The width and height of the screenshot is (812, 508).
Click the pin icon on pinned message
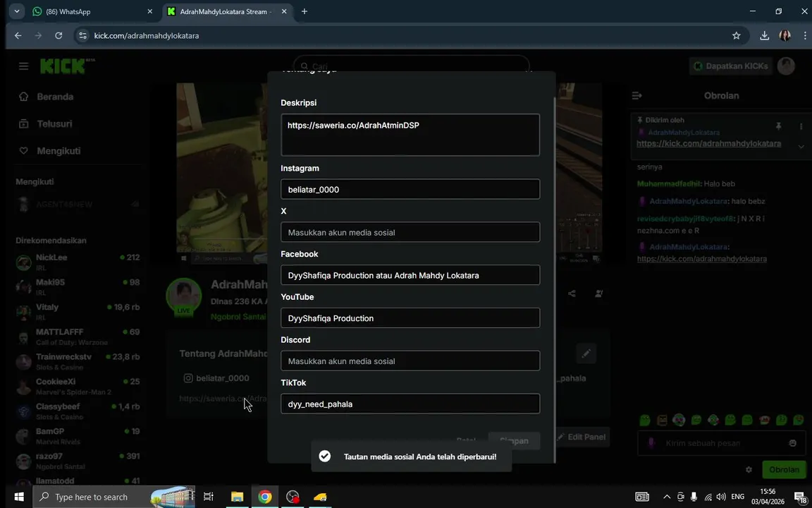tap(778, 126)
